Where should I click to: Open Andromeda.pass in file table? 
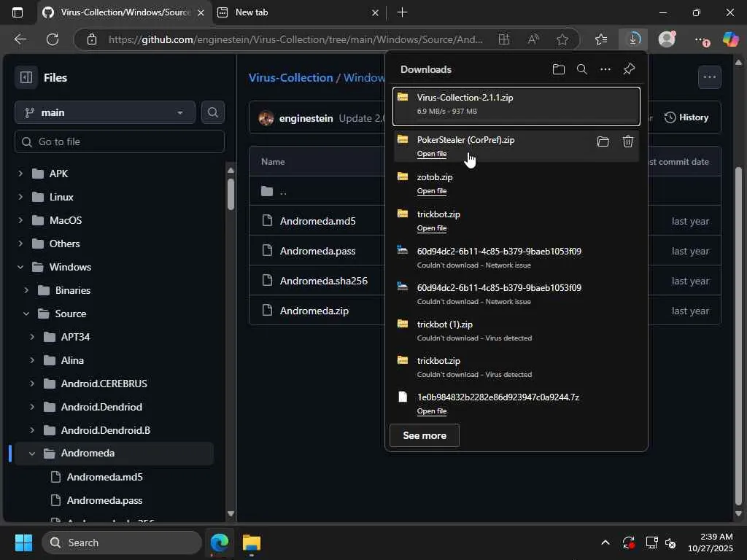317,251
